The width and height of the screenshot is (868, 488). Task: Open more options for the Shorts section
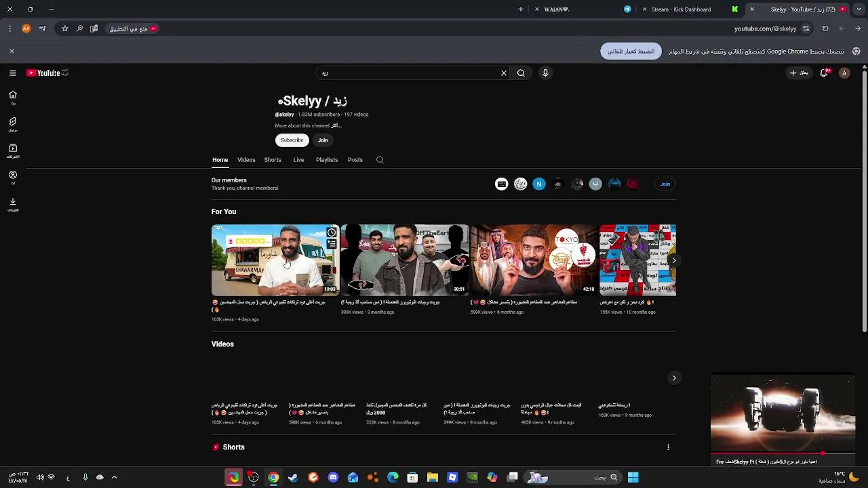[668, 447]
